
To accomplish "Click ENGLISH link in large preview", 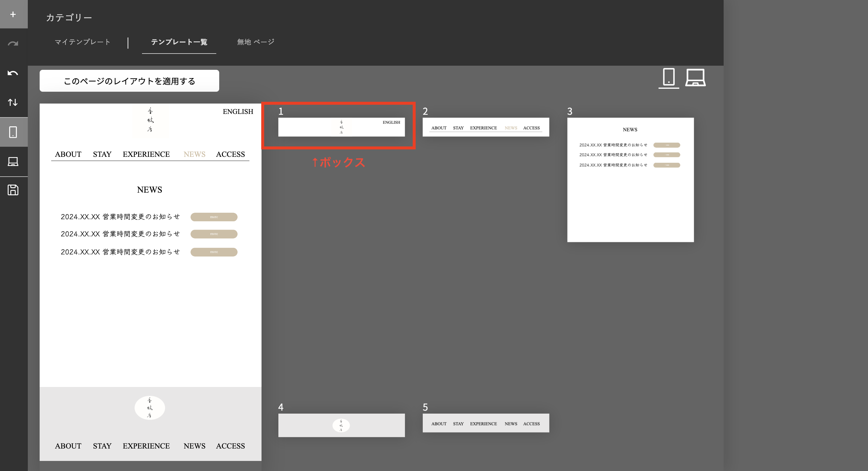I will [x=238, y=112].
